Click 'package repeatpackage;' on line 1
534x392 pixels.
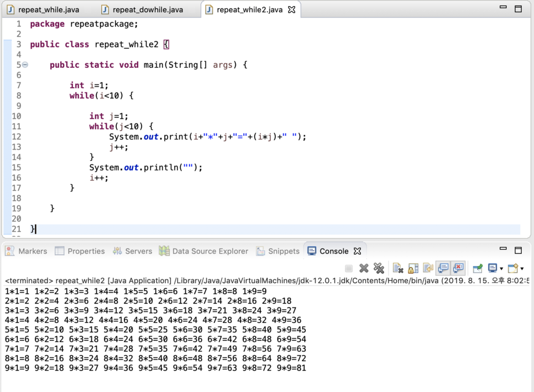click(84, 24)
